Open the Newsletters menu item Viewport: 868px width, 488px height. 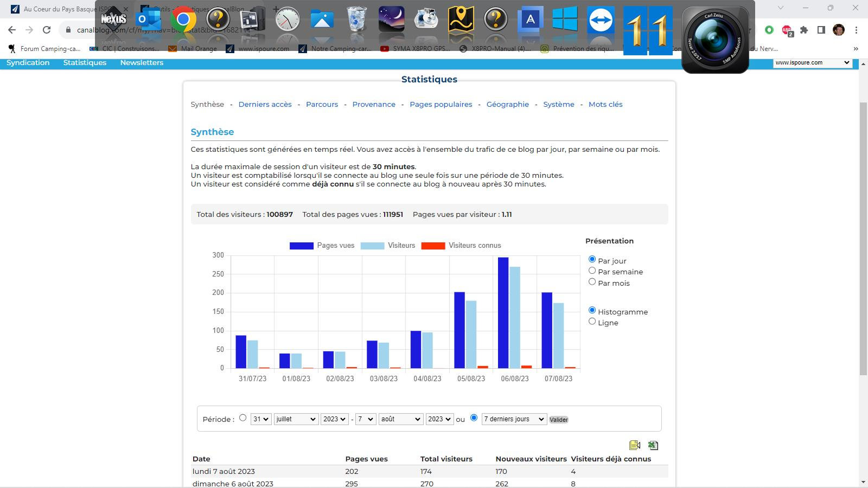[142, 62]
